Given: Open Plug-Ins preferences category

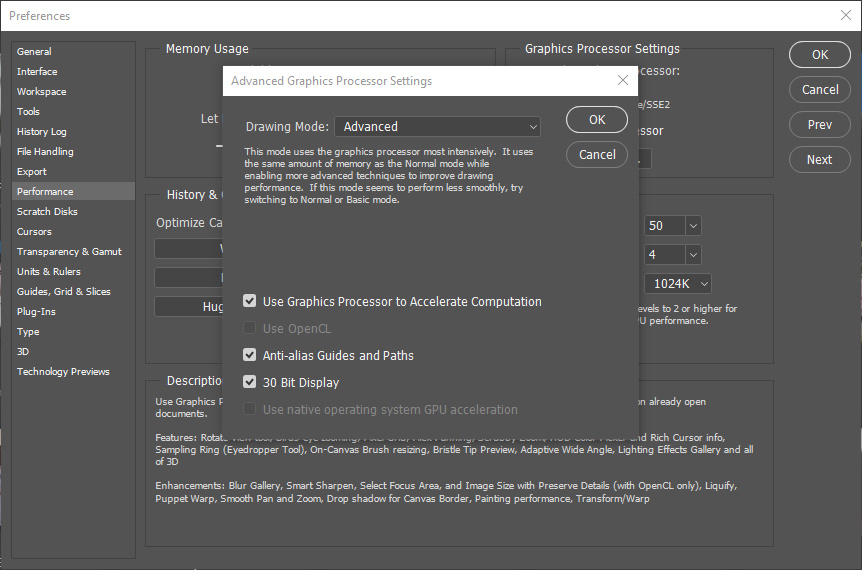Looking at the screenshot, I should point(73,311).
